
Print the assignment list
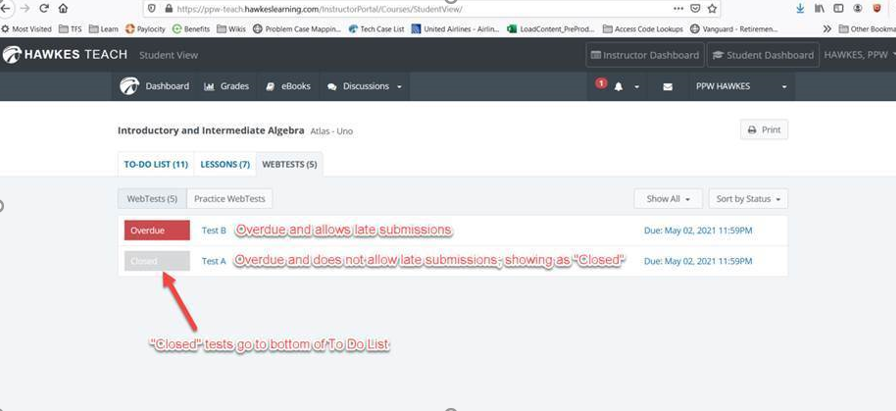click(x=764, y=130)
